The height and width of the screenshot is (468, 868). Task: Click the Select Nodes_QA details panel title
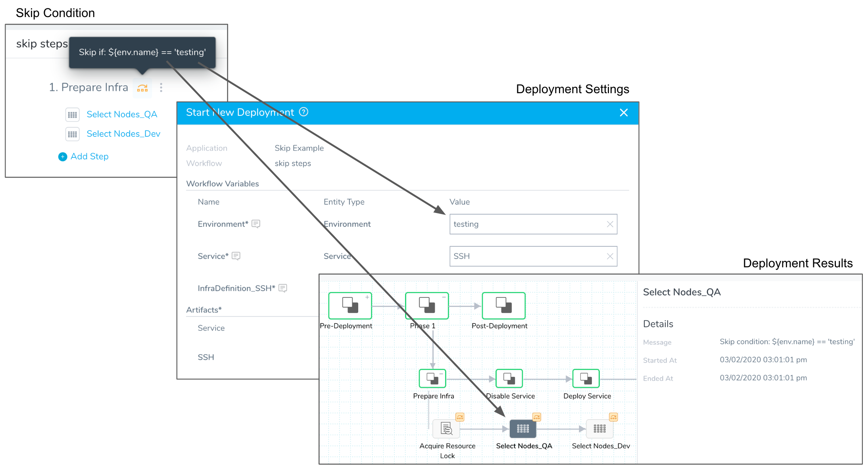click(682, 292)
